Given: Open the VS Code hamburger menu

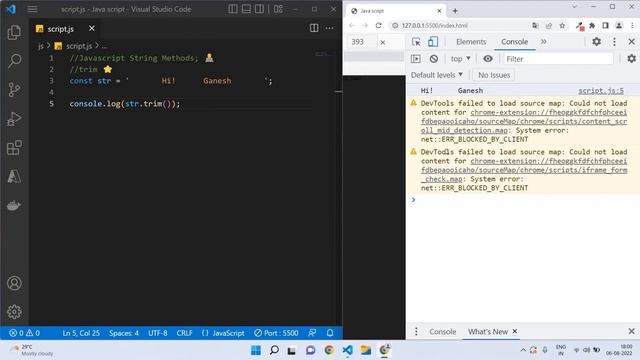Looking at the screenshot, I should coord(32,9).
